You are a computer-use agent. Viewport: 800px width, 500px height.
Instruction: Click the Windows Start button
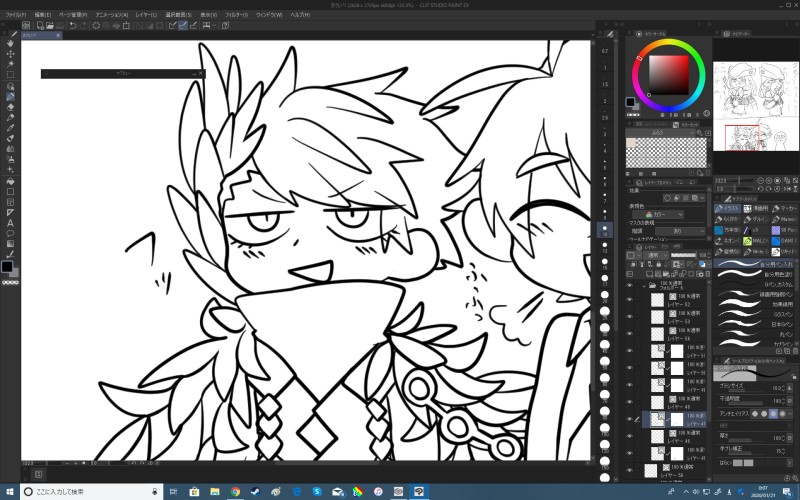(10, 492)
